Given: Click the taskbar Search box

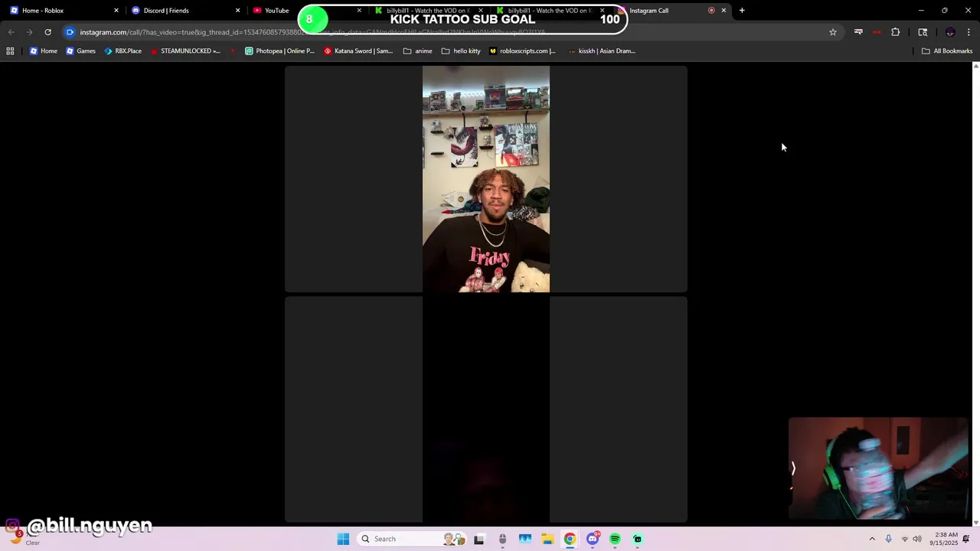Looking at the screenshot, I should (413, 539).
